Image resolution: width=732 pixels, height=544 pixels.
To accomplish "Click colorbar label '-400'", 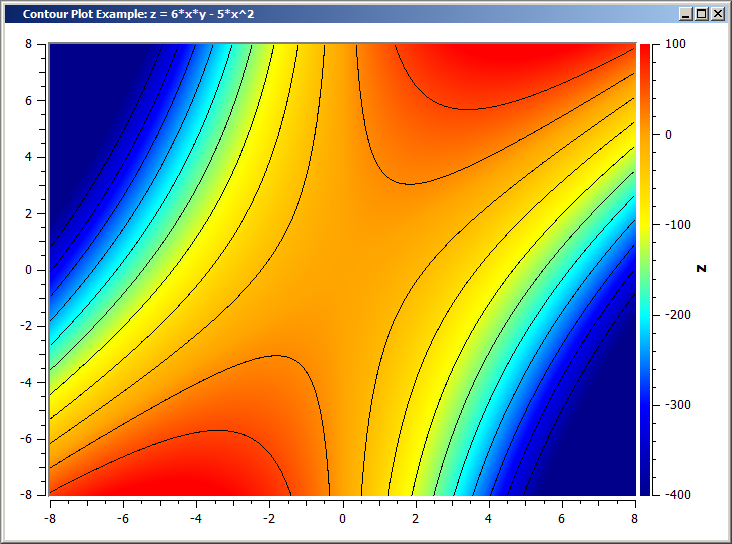I will (677, 495).
